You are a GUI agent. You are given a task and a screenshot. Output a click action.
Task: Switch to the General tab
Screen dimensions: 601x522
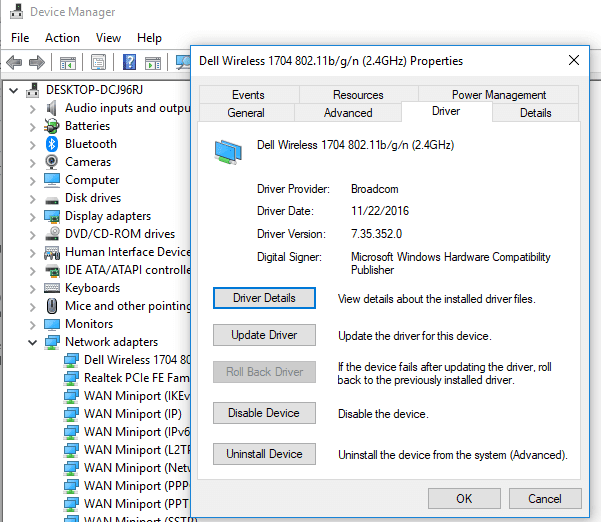(x=246, y=113)
